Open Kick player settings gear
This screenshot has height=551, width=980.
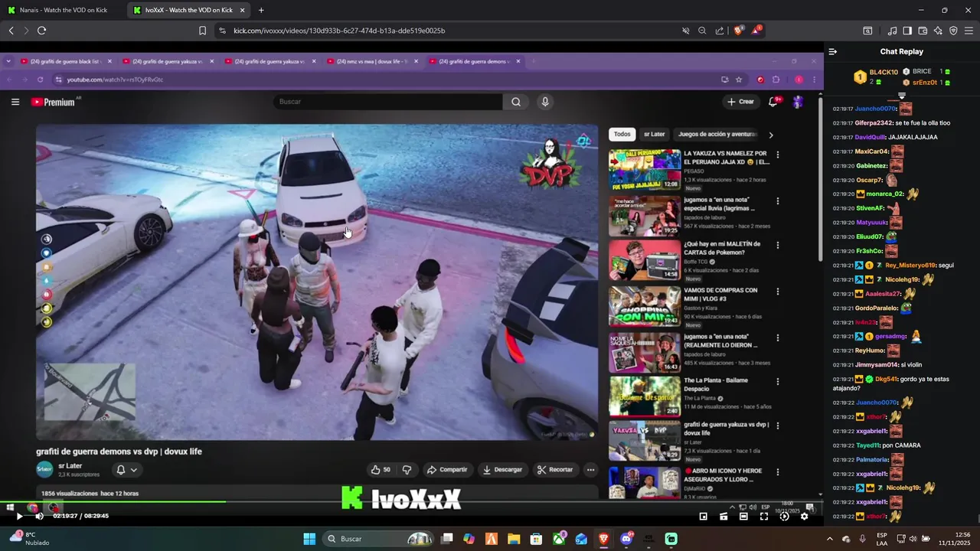click(x=804, y=517)
